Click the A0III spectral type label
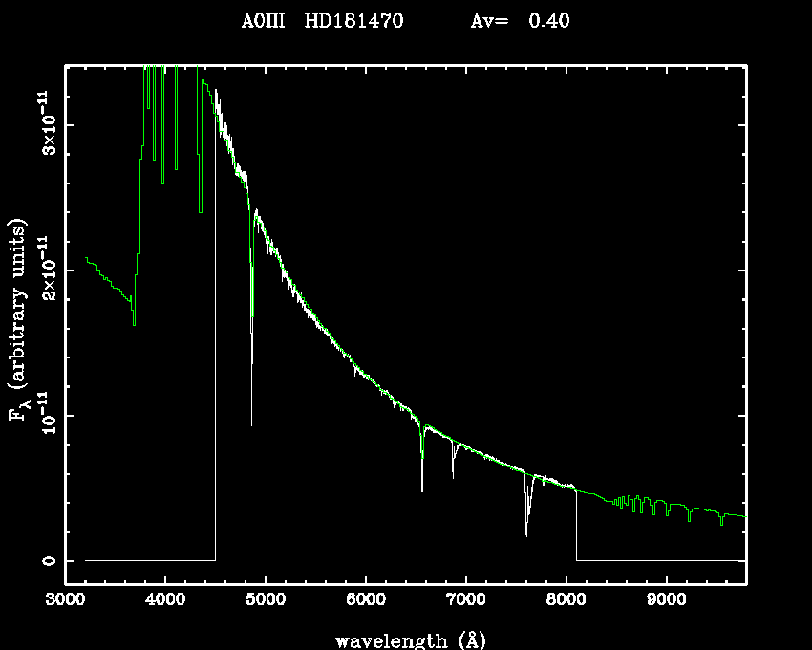The width and height of the screenshot is (812, 650). pos(267,21)
